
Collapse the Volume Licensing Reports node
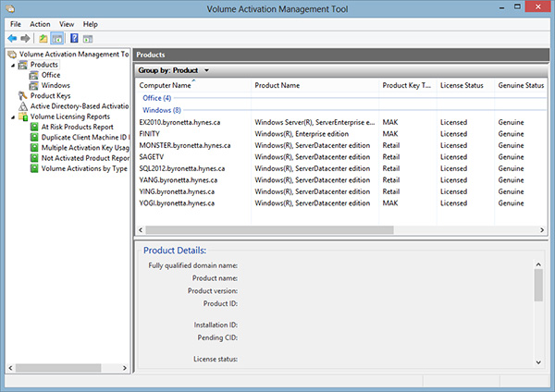[12, 116]
